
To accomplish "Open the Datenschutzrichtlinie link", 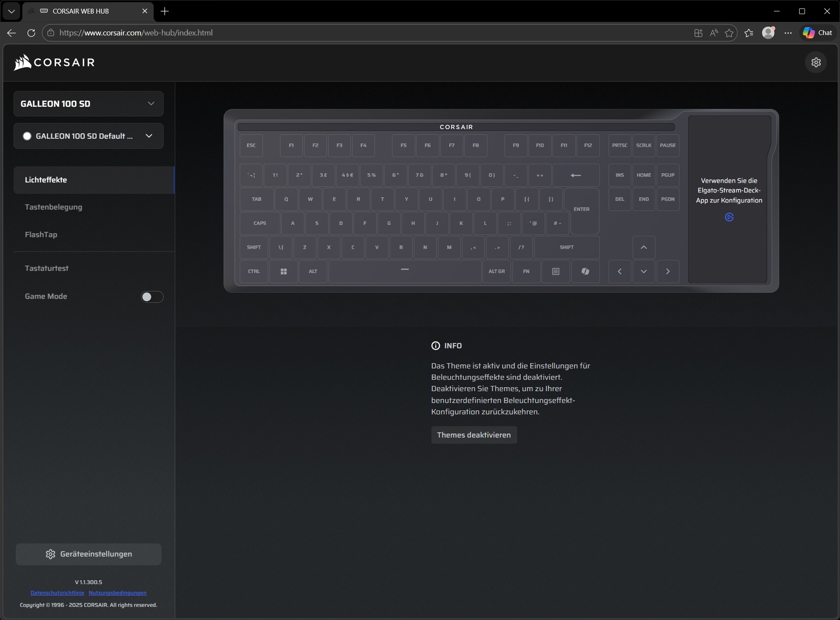I will [57, 593].
